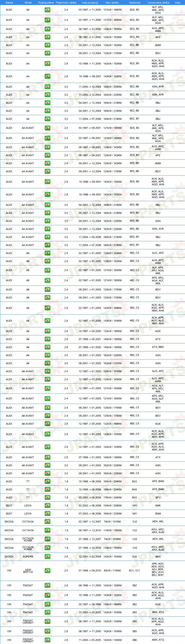
Task: Click the 165kW / 225KM power cell
Action: [x=112, y=514]
